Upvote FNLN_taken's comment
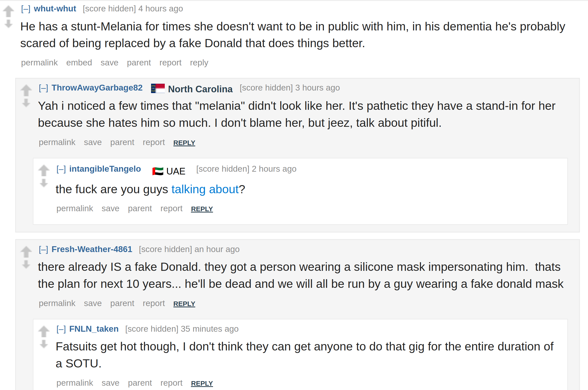 [44, 331]
